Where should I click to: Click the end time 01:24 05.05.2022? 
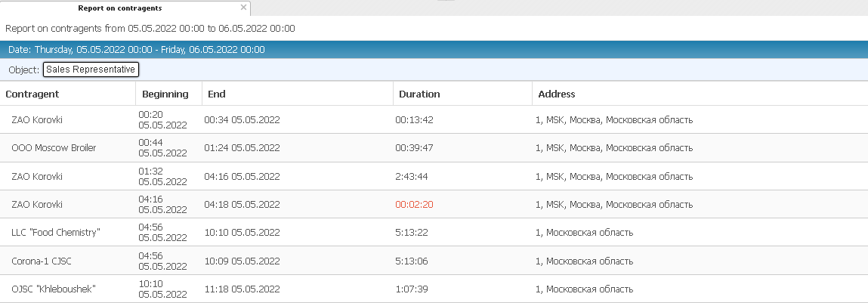tap(242, 147)
